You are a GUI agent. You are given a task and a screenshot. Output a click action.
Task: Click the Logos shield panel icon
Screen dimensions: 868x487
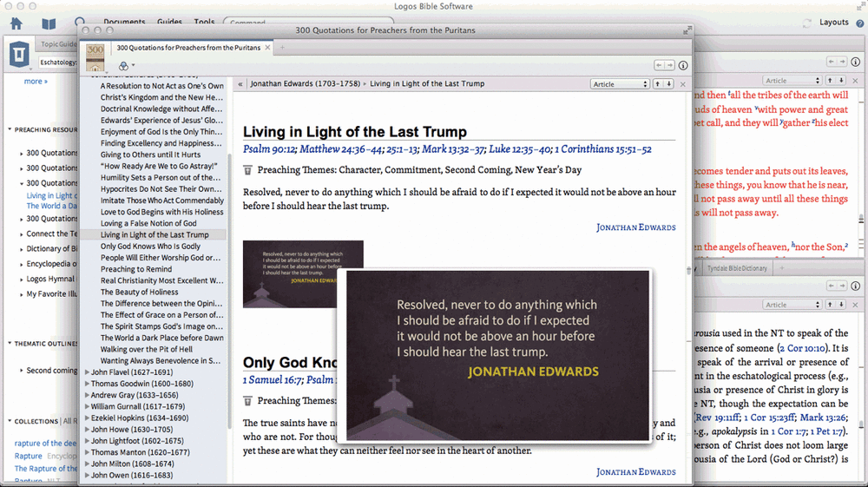pyautogui.click(x=19, y=54)
